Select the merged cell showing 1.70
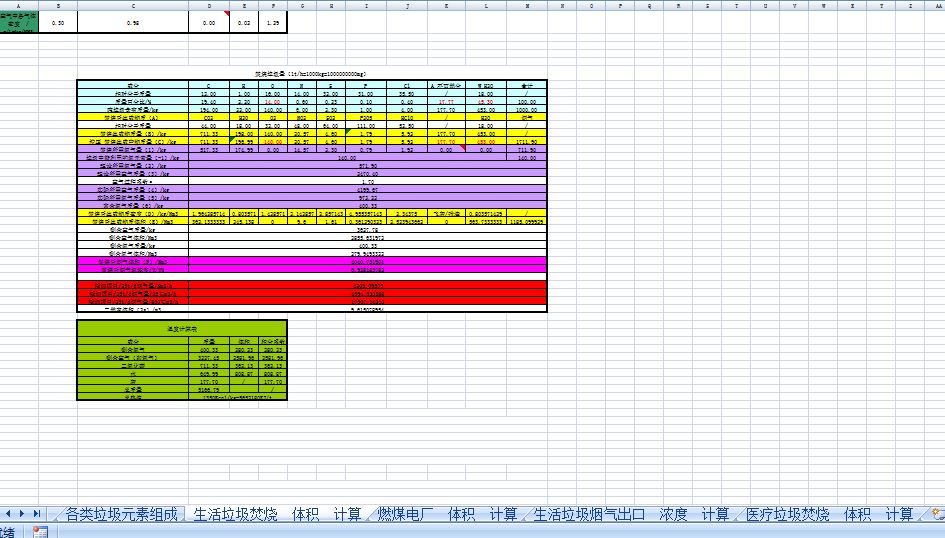945x538 pixels. pos(368,181)
